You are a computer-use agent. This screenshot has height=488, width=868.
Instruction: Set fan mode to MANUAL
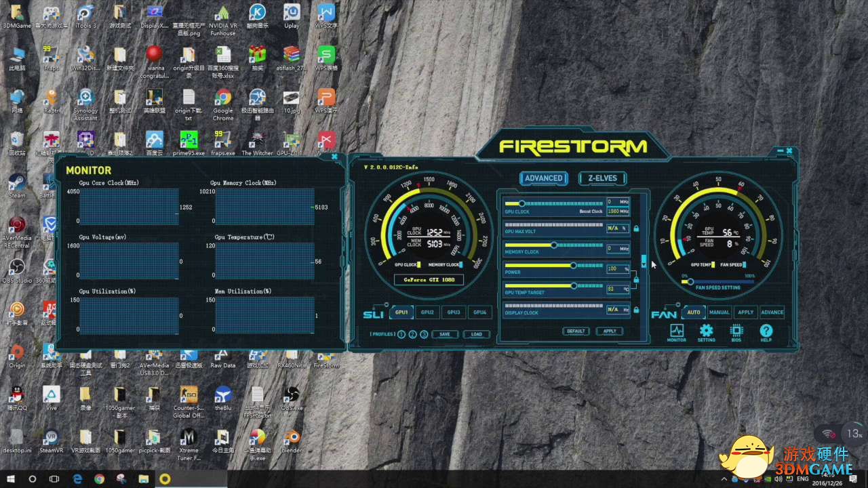click(x=719, y=312)
